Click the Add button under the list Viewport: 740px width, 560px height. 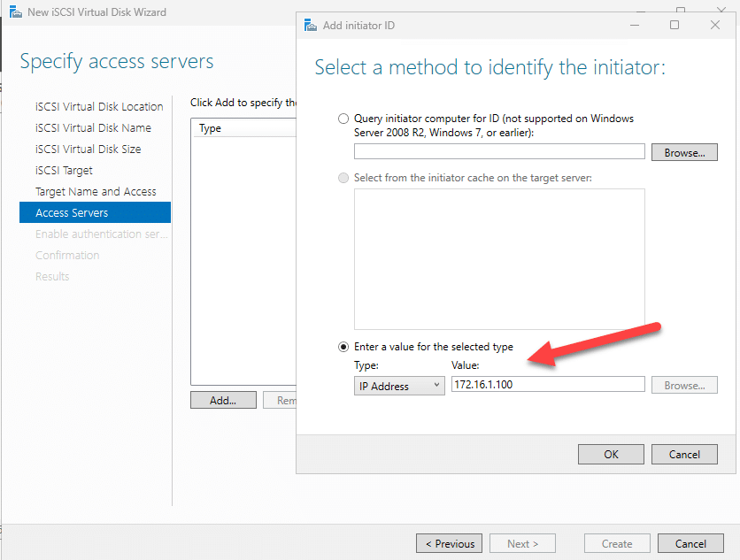point(223,400)
